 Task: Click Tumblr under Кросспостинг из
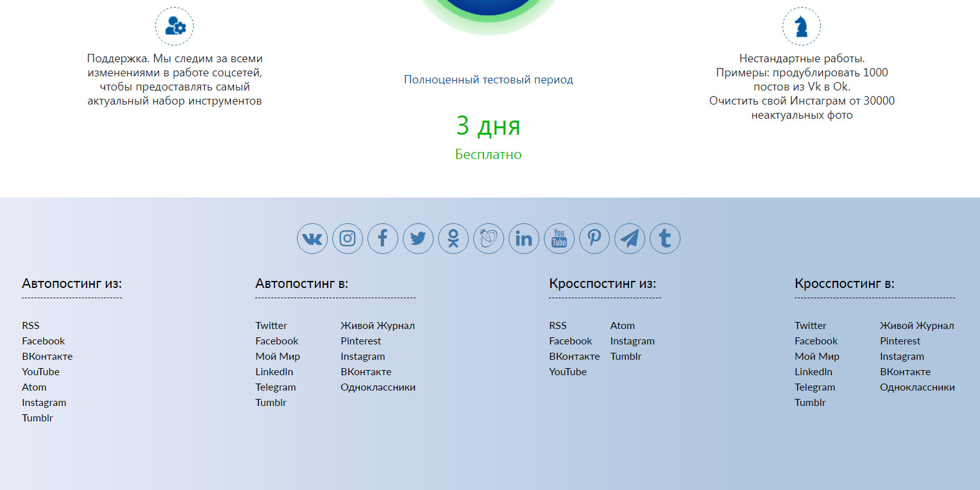[x=626, y=357]
